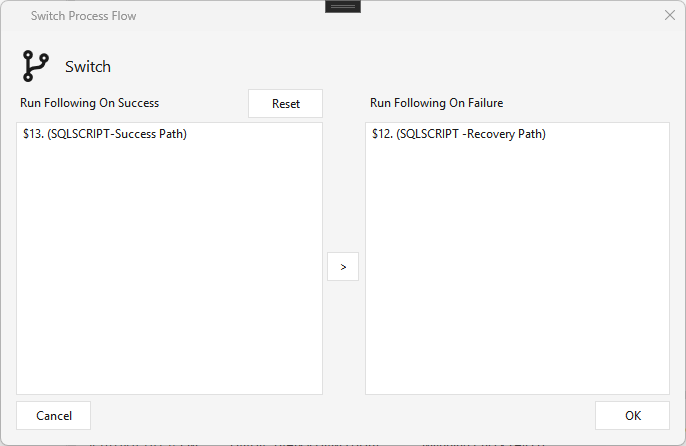The height and width of the screenshot is (446, 686).
Task: Click the OK button
Action: click(632, 415)
